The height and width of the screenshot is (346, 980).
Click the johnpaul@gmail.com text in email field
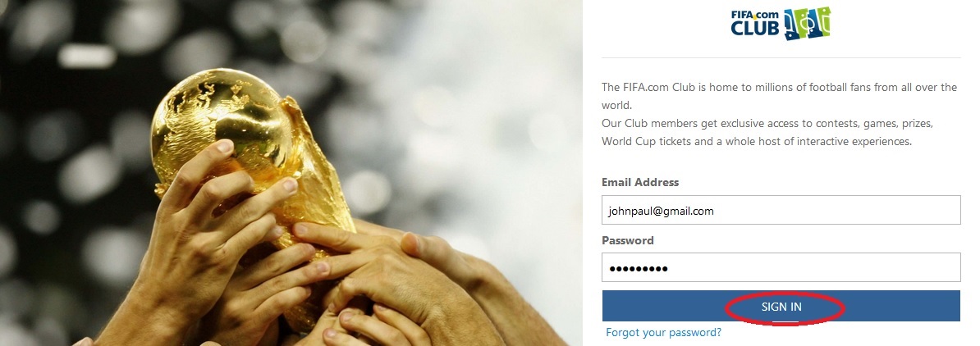tap(661, 211)
